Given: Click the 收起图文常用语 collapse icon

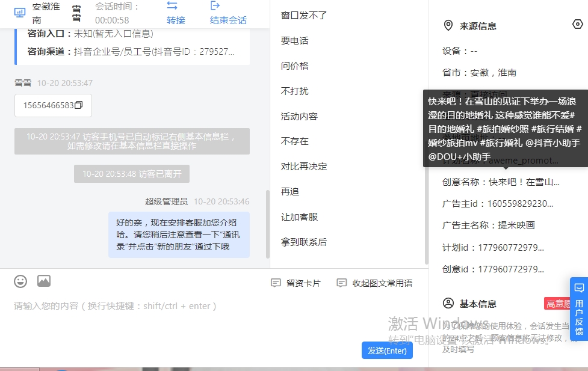Looking at the screenshot, I should point(342,283).
